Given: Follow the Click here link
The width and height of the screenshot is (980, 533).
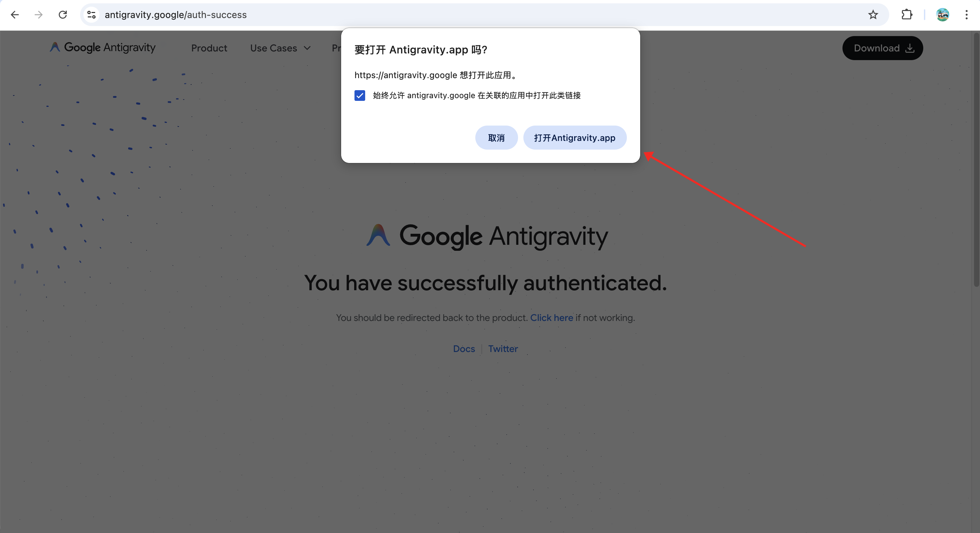Looking at the screenshot, I should pyautogui.click(x=551, y=318).
